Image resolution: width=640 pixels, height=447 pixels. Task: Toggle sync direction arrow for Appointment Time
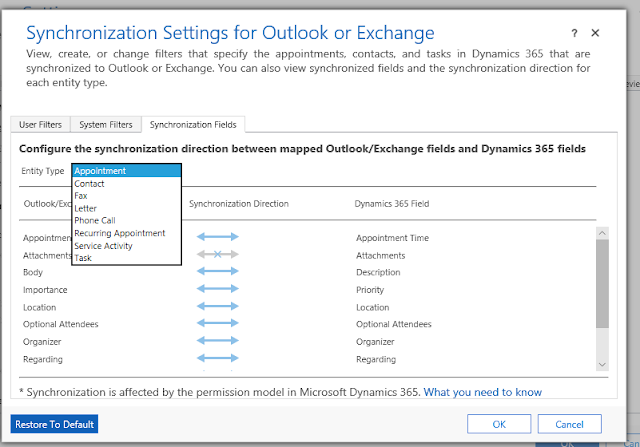click(x=217, y=238)
